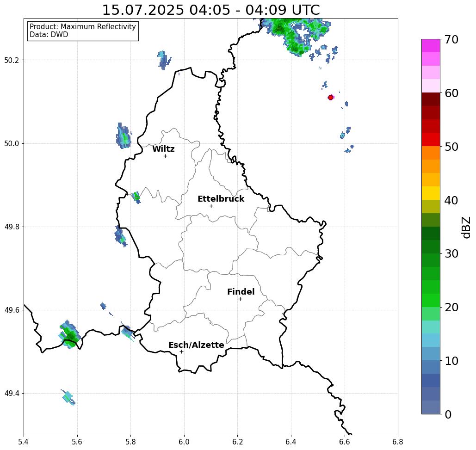Screen dimensions: 476x450
Task: Click the 'Product: Maximum Reflectivity' legend text
Action: [82, 27]
